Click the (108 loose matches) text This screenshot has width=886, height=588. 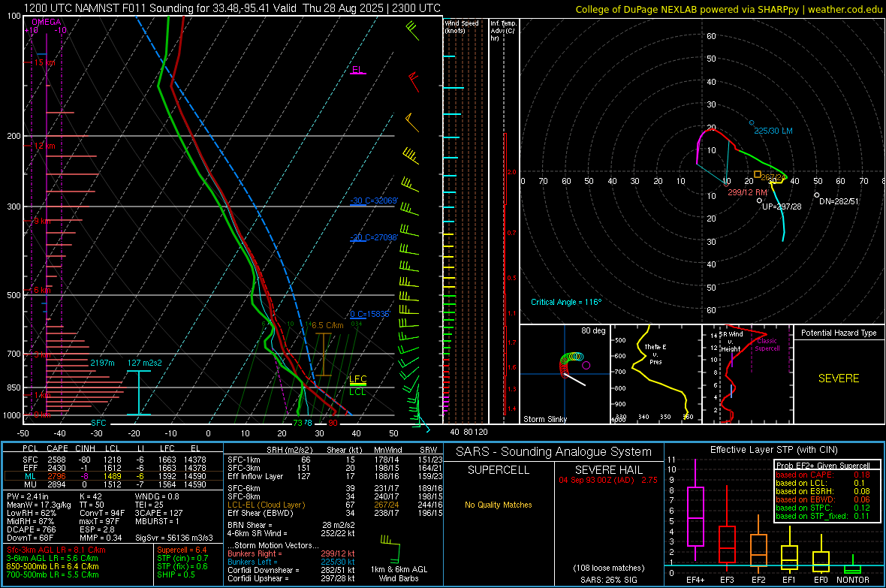[608, 568]
